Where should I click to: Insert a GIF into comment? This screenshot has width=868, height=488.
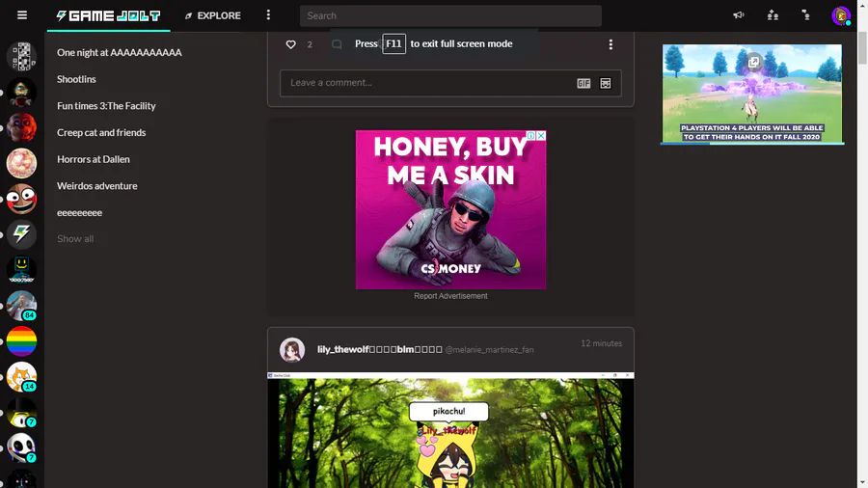583,84
